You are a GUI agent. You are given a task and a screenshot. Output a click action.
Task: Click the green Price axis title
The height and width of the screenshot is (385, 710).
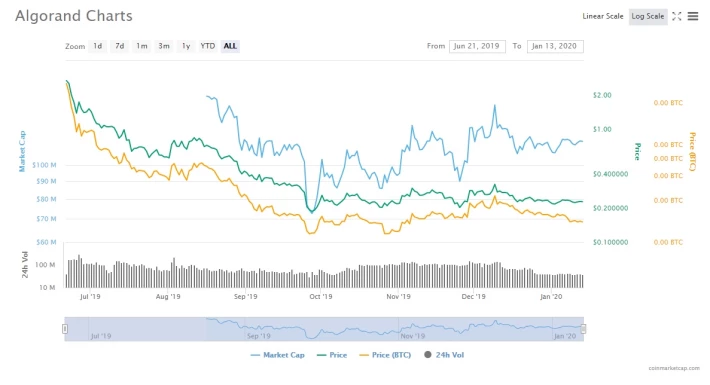pyautogui.click(x=637, y=151)
